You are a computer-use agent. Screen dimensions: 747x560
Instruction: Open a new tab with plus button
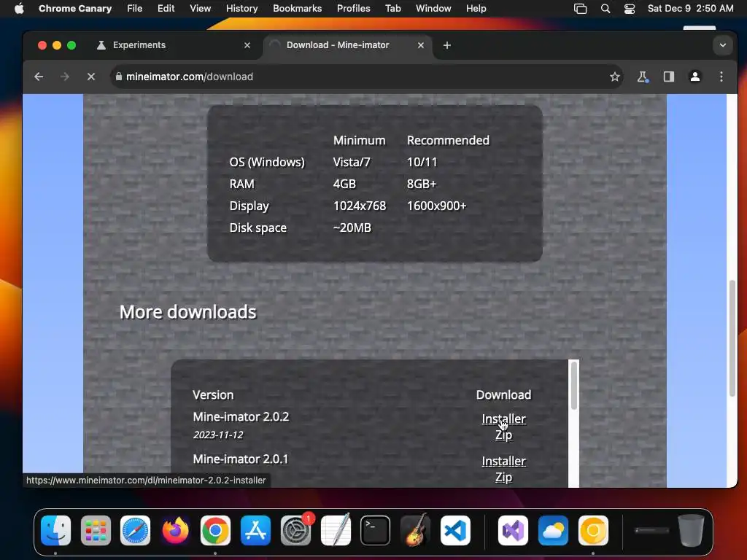click(x=447, y=45)
